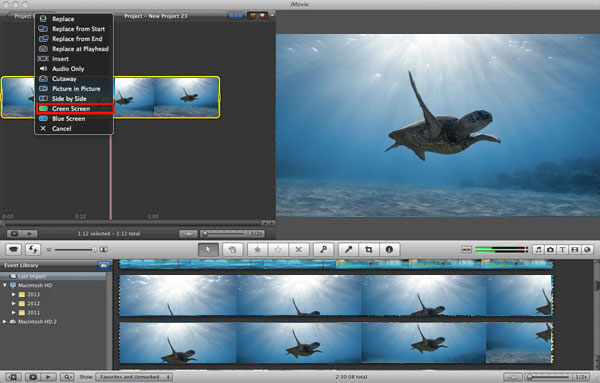This screenshot has width=600, height=383.
Task: Open the camera import window icon
Action: 14,249
